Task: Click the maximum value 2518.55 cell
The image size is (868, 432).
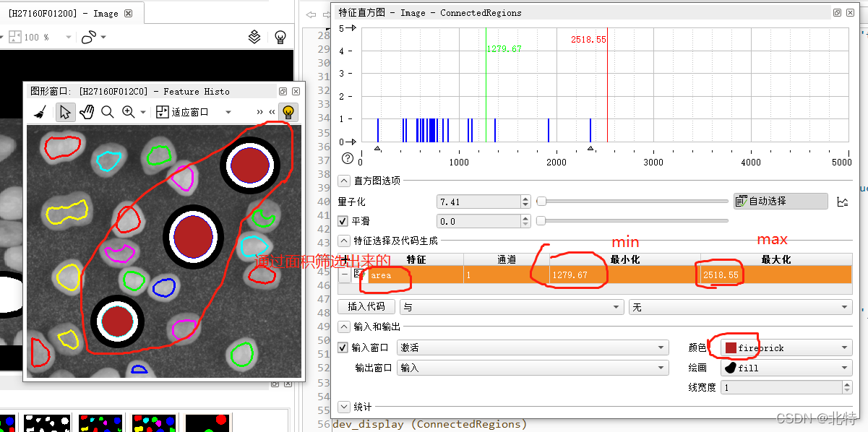Action: (x=776, y=275)
